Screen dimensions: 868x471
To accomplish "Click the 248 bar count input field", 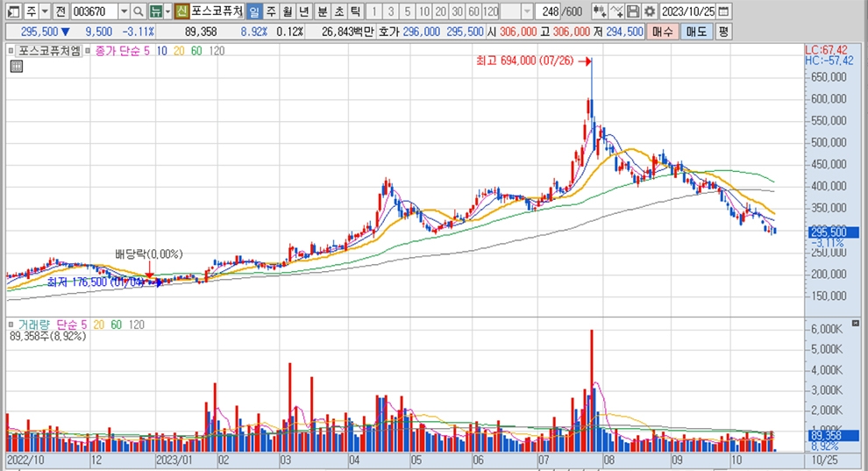I will [x=551, y=11].
